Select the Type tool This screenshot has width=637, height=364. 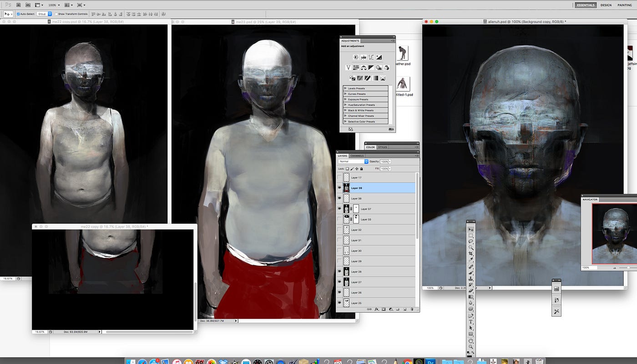[471, 322]
